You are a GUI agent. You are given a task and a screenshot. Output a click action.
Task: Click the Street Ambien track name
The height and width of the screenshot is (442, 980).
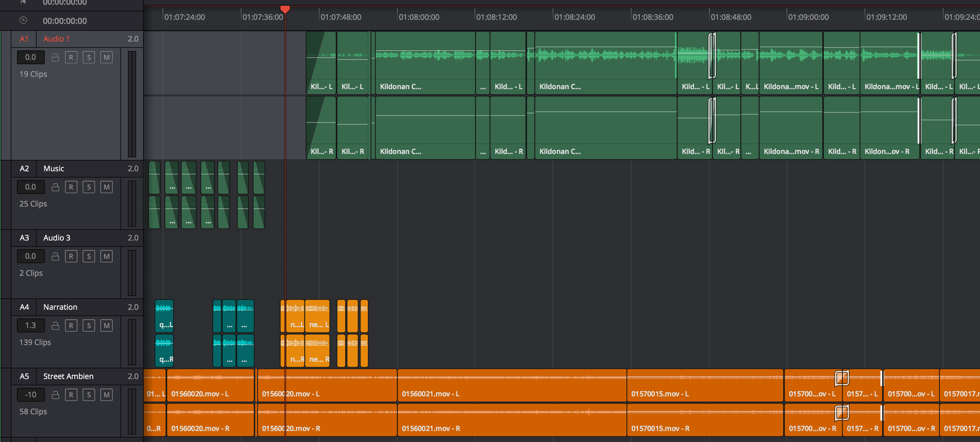point(68,376)
